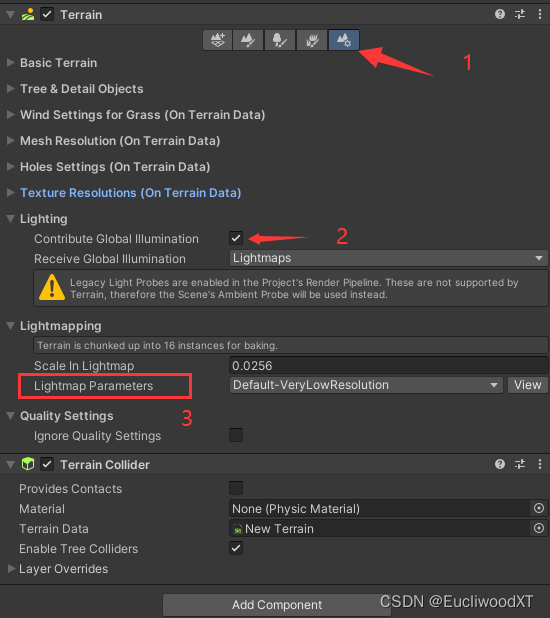Expand Holes Settings section
Viewport: 550px width, 618px height.
point(11,167)
